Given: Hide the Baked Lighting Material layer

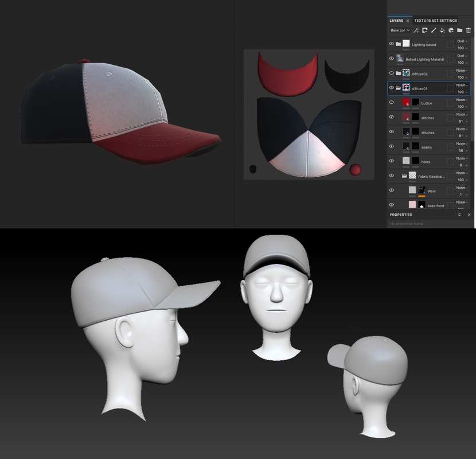Looking at the screenshot, I should point(392,59).
